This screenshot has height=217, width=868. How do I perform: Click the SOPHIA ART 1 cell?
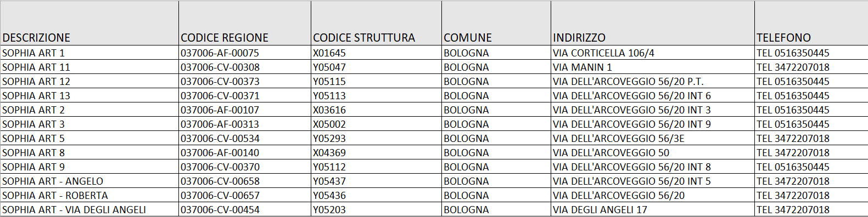pyautogui.click(x=89, y=53)
